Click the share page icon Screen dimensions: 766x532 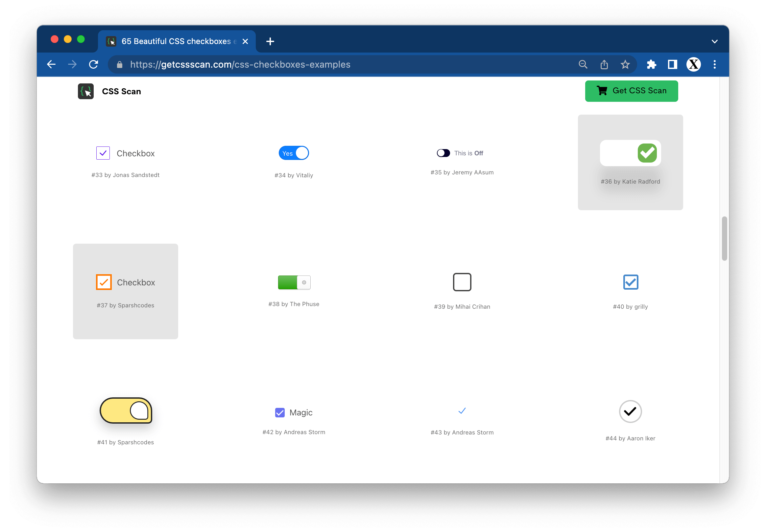604,64
